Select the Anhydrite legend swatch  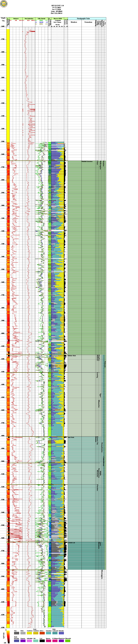[x=29, y=641]
